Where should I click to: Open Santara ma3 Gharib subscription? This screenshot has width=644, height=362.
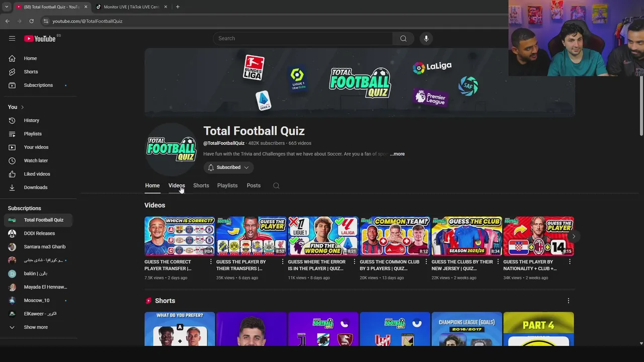(x=38, y=247)
